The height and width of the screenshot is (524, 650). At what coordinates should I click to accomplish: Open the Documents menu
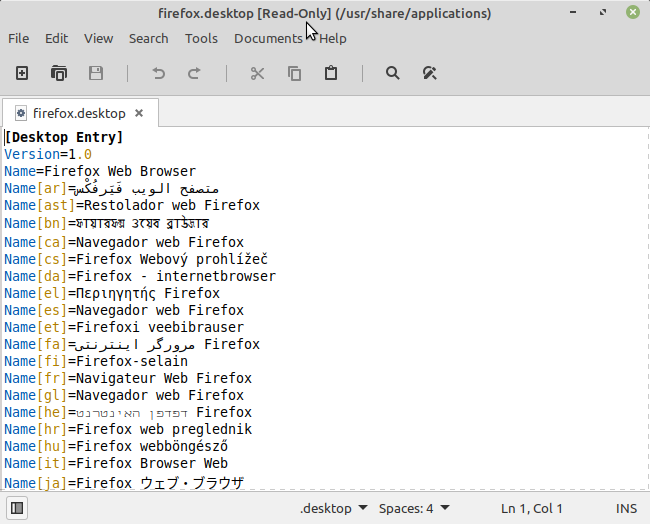tap(268, 39)
